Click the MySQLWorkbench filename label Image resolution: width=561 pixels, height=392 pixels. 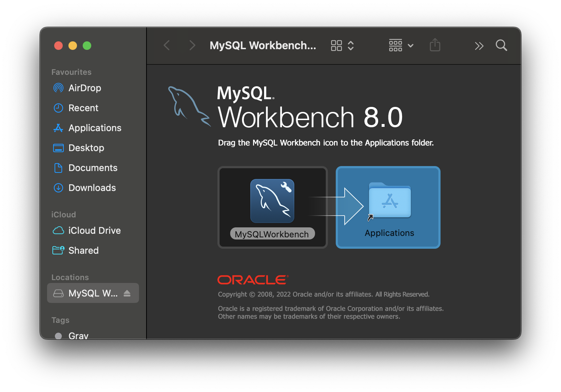(272, 234)
